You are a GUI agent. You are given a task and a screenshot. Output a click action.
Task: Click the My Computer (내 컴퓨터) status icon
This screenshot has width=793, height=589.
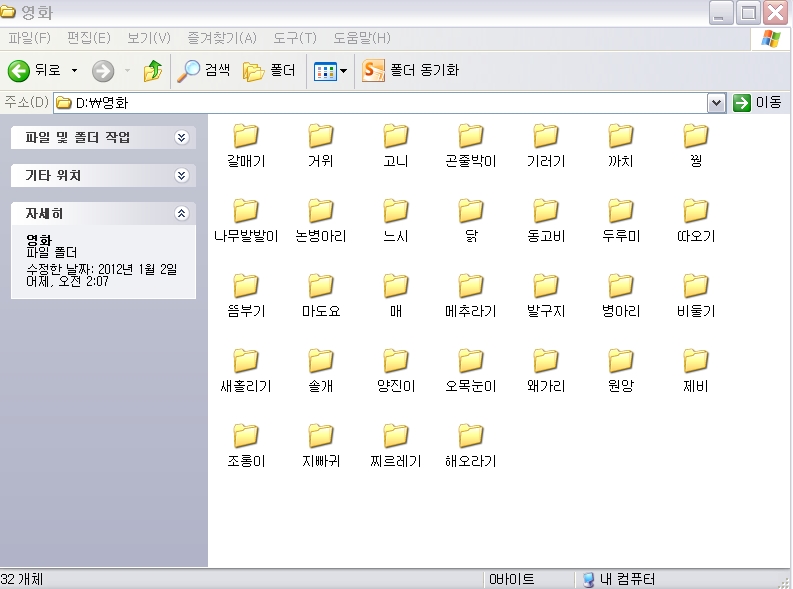pos(590,580)
